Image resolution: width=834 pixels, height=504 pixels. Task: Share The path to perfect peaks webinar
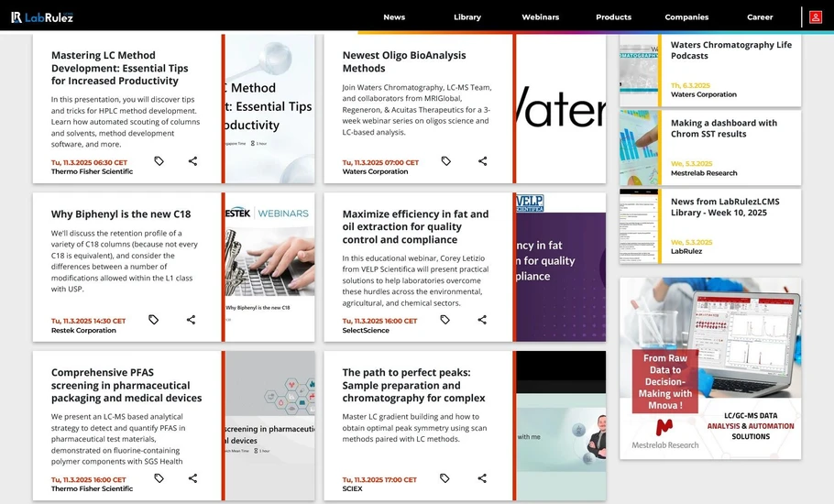click(x=482, y=478)
